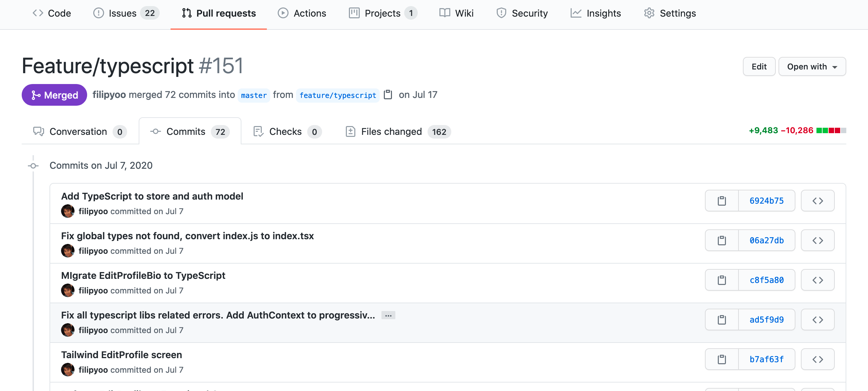Viewport: 868px width, 391px height.
Task: Switch to Checks tab
Action: click(288, 131)
